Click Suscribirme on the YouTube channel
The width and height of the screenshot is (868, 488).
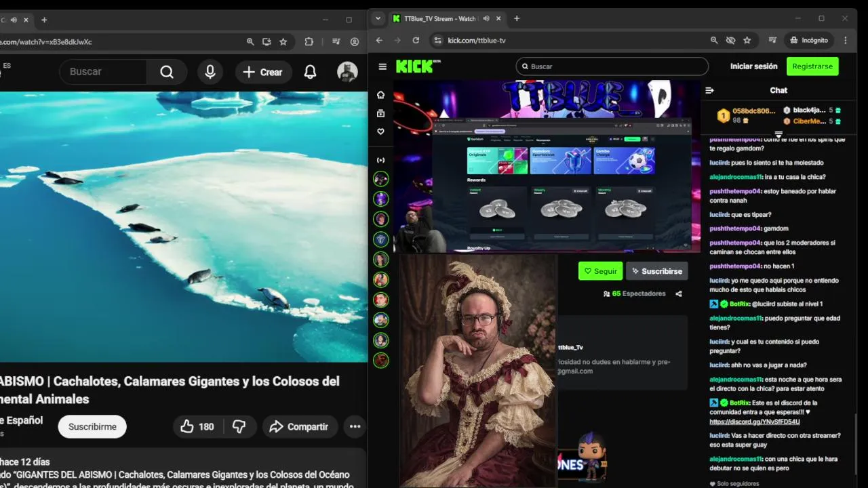[92, 426]
